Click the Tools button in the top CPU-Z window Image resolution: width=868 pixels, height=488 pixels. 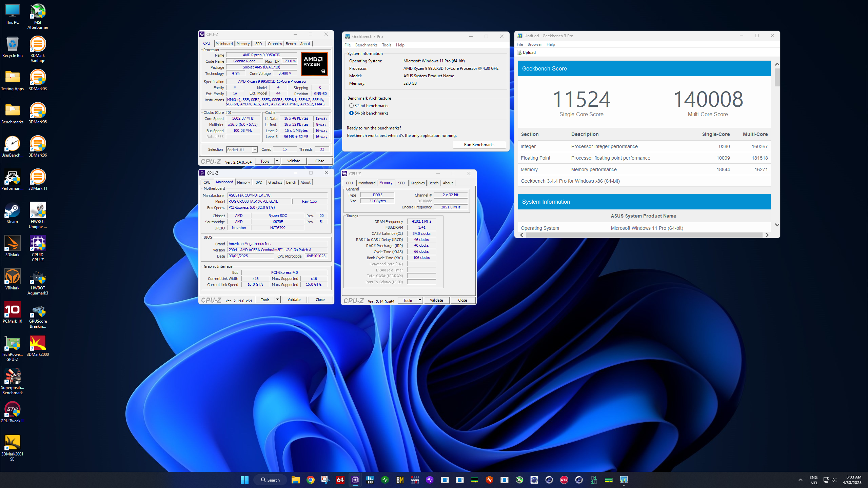[x=265, y=161]
